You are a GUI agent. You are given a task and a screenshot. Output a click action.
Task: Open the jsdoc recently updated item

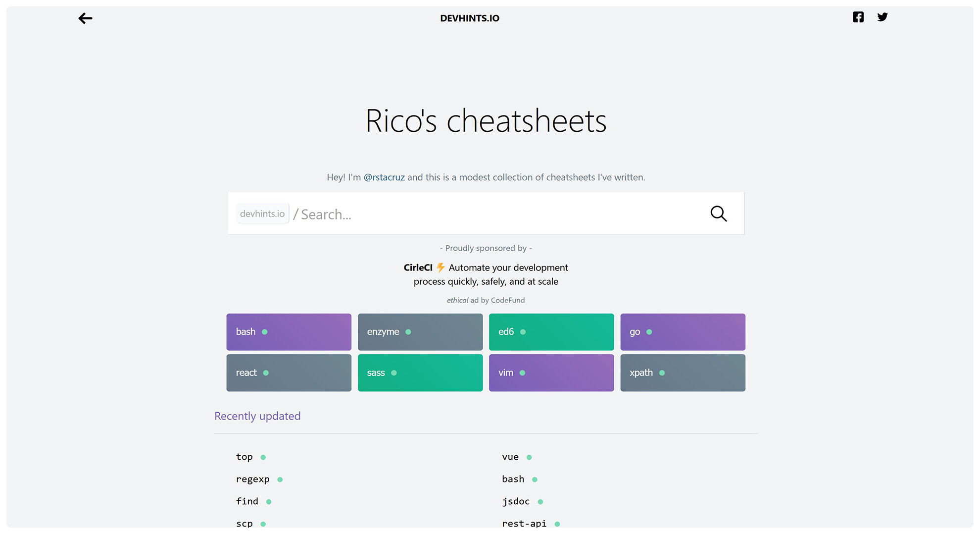tap(516, 501)
